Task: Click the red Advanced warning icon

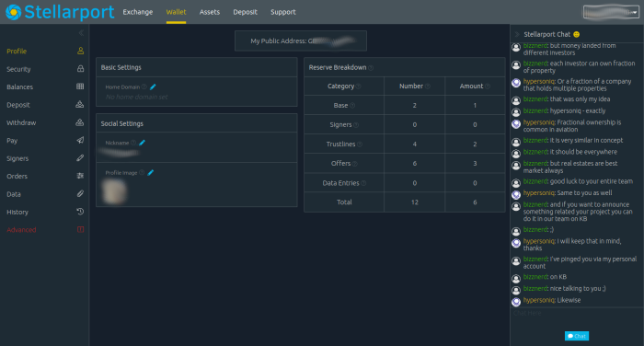Action: point(81,229)
